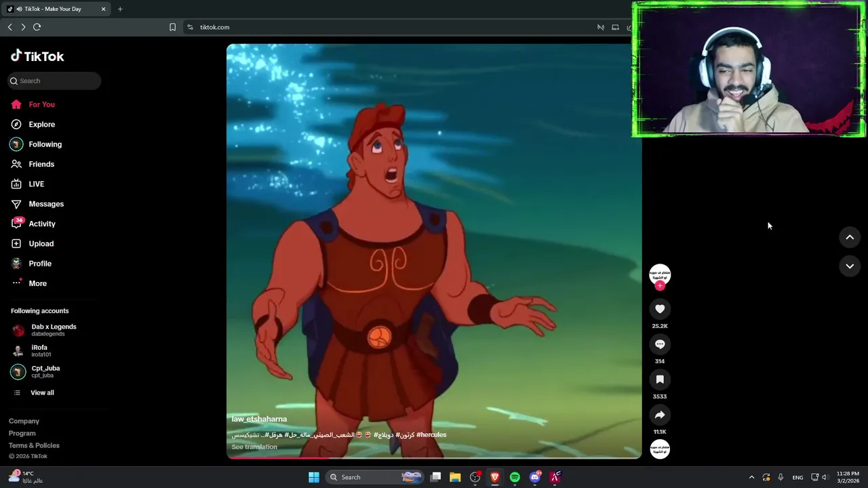Open Activity notifications
The image size is (868, 488).
(42, 224)
